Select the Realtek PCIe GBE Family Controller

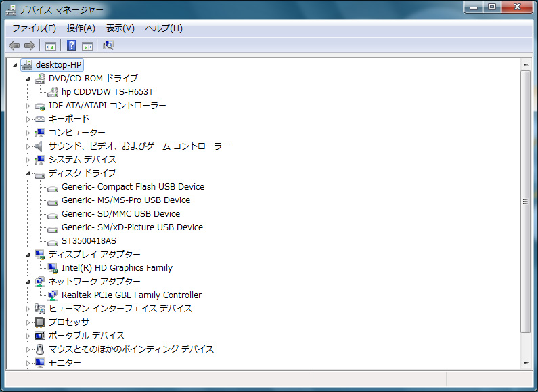[131, 295]
